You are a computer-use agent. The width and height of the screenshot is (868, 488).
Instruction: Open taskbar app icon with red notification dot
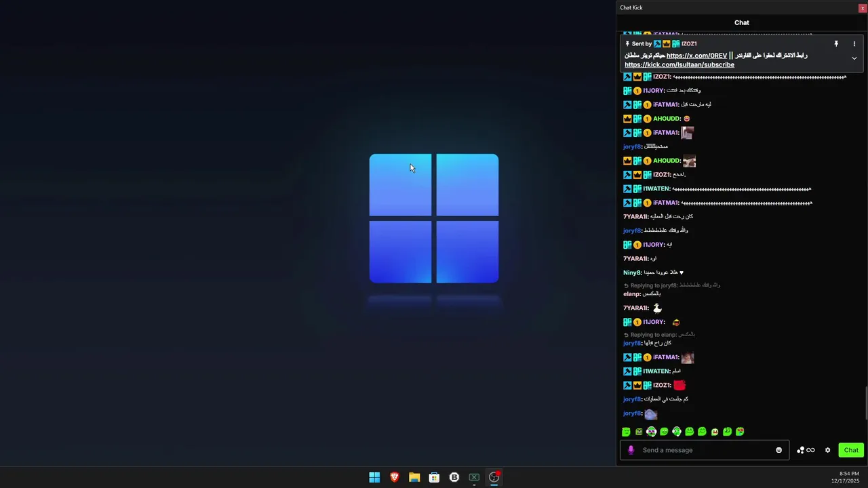(x=494, y=477)
